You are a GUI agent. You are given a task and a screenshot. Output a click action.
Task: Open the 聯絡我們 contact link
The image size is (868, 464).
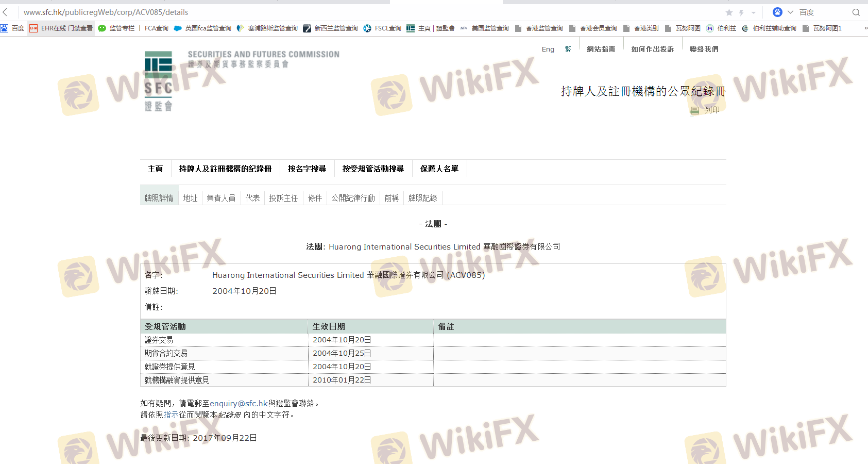(x=704, y=49)
